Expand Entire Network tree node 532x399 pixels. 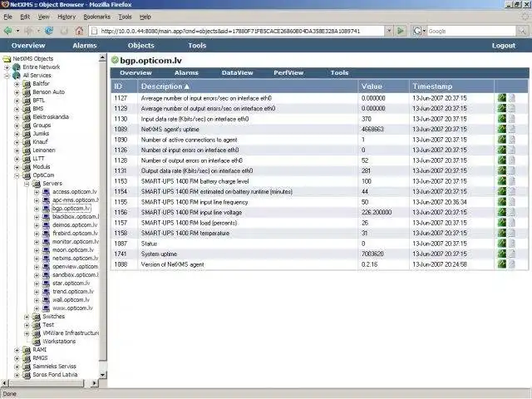(7, 67)
